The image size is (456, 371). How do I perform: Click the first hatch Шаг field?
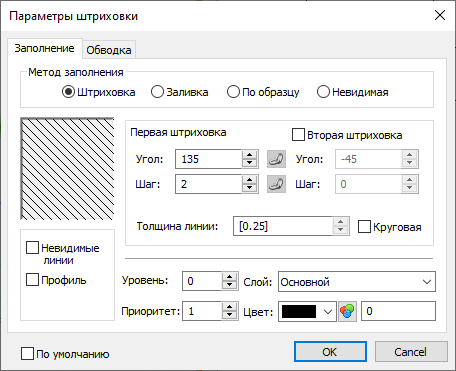tap(209, 184)
